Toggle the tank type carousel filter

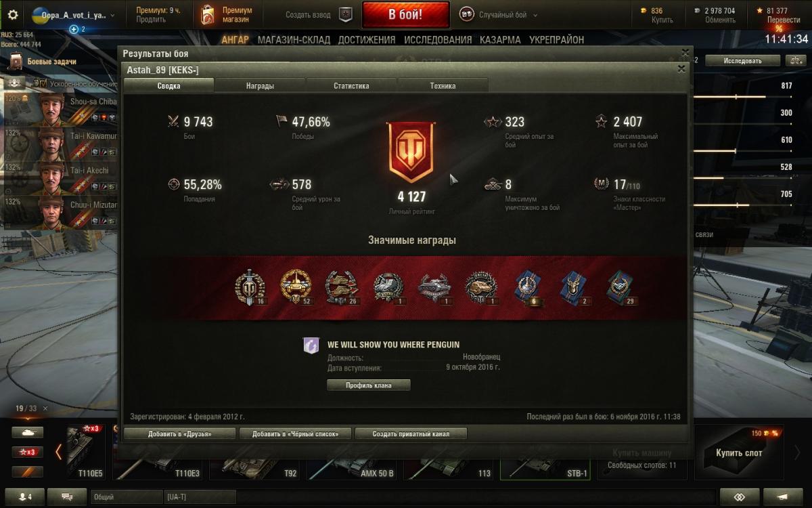[x=28, y=432]
